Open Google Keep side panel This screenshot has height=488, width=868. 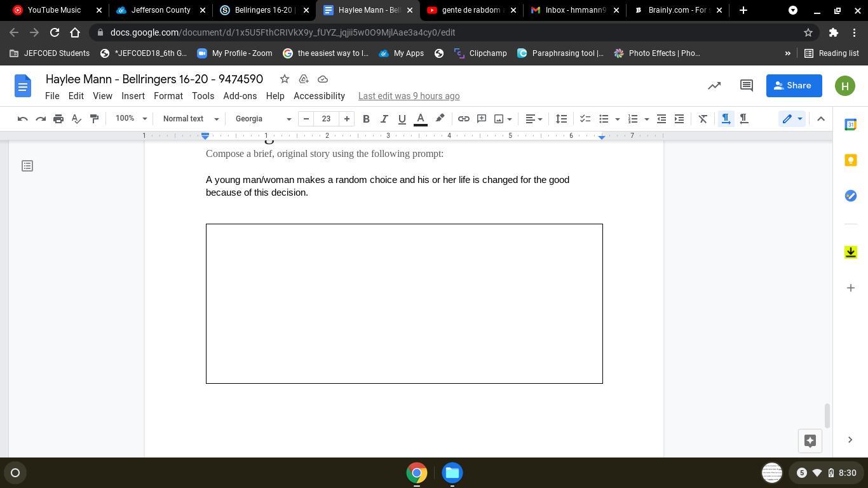[851, 160]
